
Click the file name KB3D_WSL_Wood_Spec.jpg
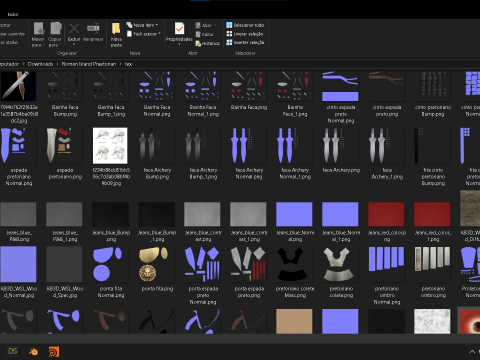pos(65,292)
